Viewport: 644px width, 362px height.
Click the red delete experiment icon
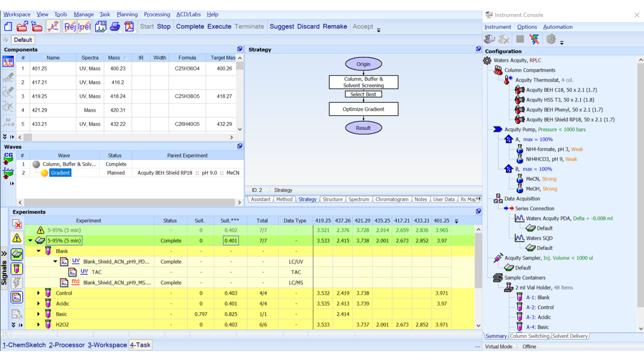click(17, 224)
